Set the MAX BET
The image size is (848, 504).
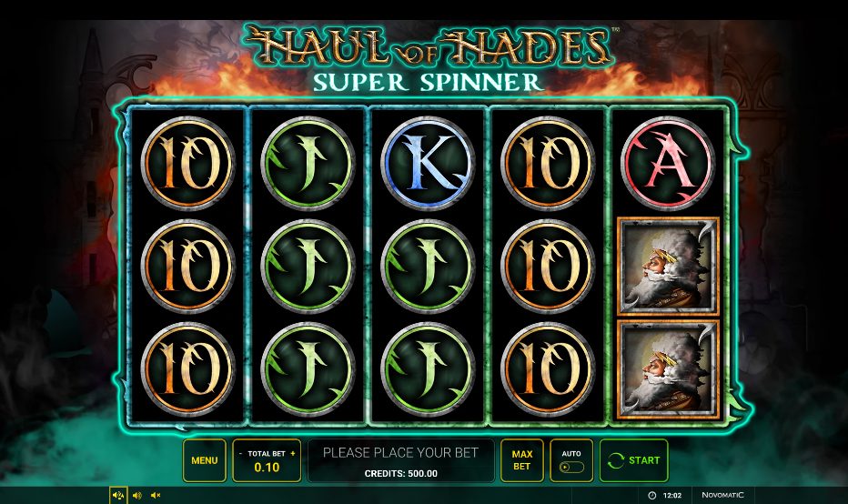(x=521, y=460)
